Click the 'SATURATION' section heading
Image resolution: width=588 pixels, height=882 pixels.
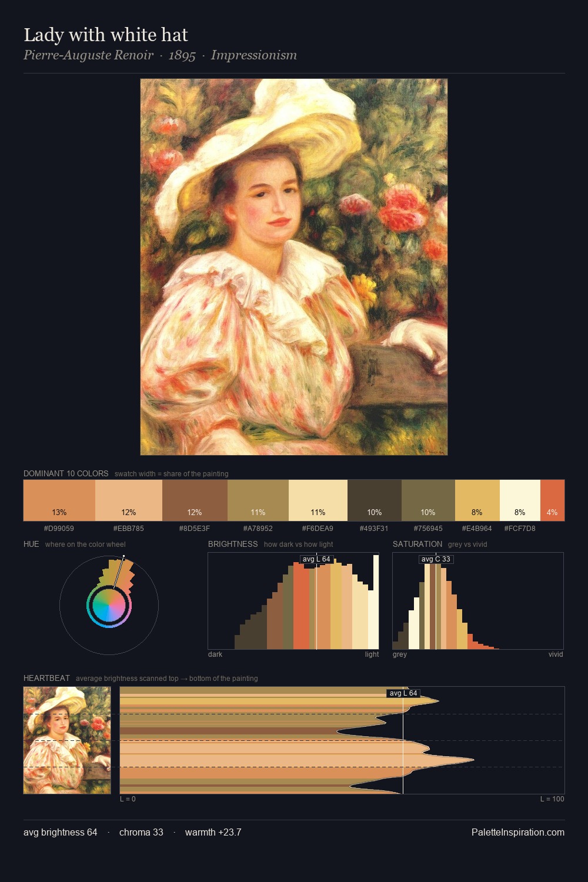[417, 544]
